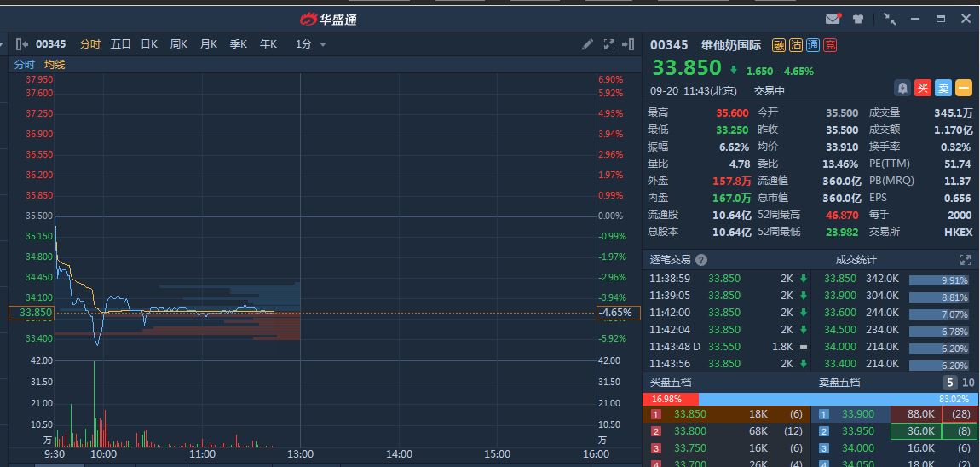Set a price alert with bell icon

(903, 88)
